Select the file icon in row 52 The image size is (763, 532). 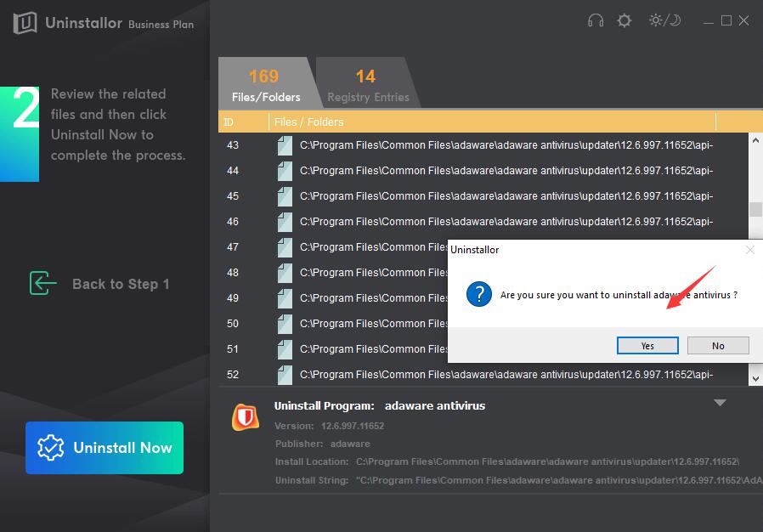click(x=285, y=374)
